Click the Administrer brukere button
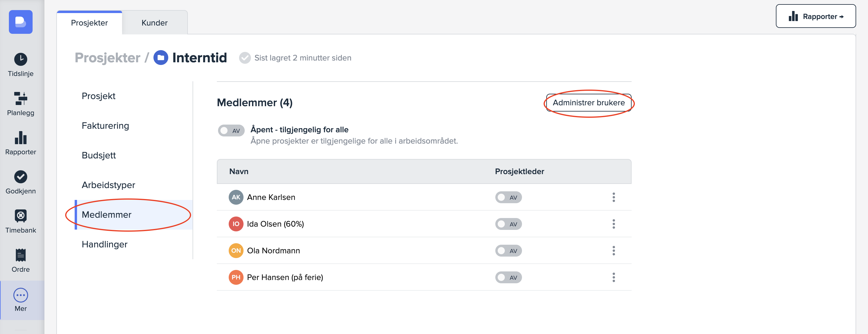868x334 pixels. [x=588, y=103]
